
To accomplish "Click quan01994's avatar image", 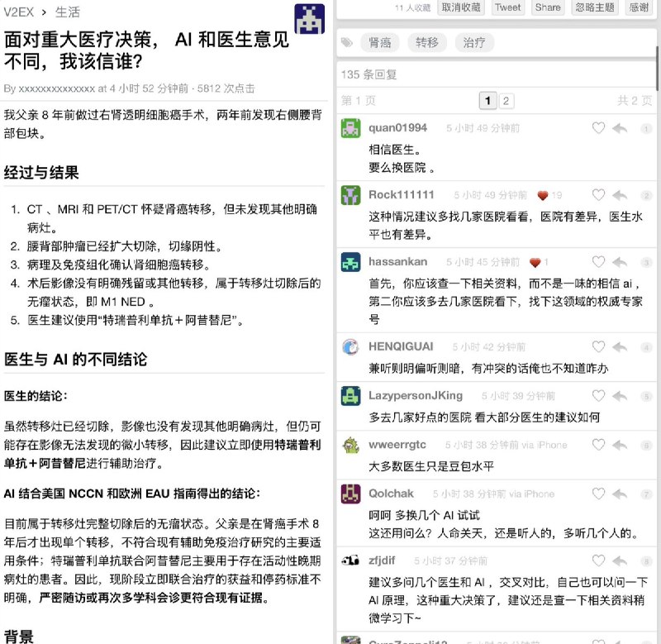I will point(350,128).
